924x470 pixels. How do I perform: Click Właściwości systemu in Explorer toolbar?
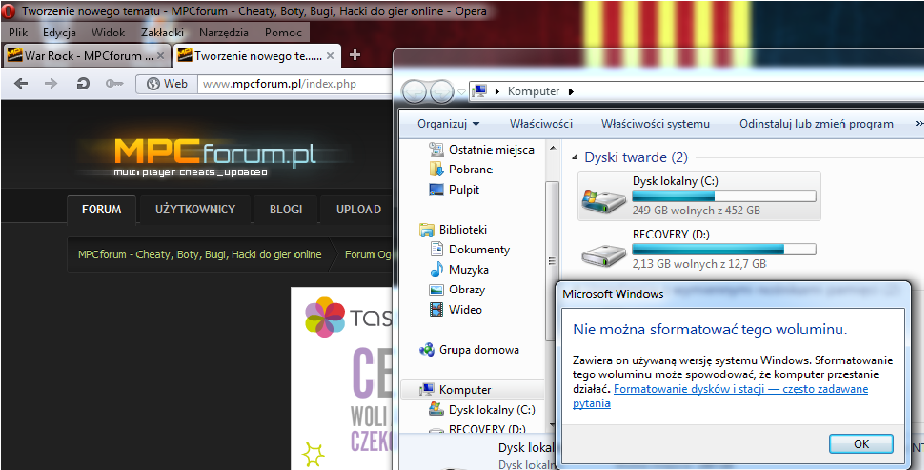point(655,124)
